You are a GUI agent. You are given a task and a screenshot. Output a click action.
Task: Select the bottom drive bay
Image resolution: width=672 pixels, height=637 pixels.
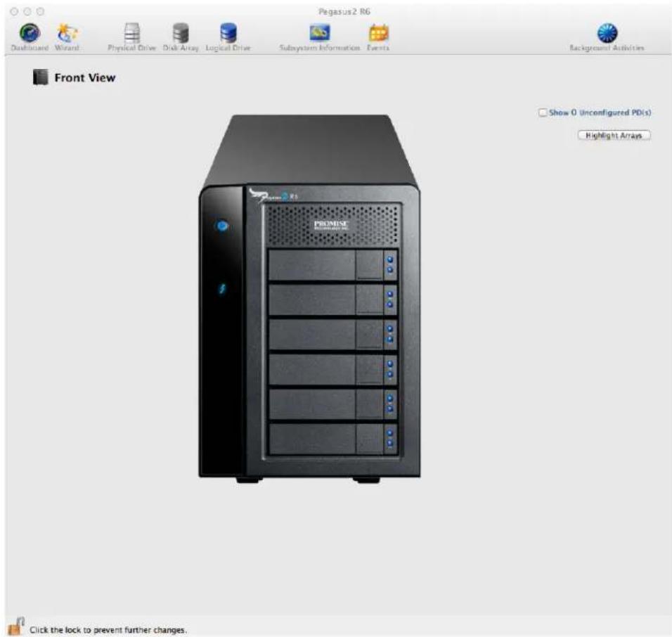click(x=332, y=439)
